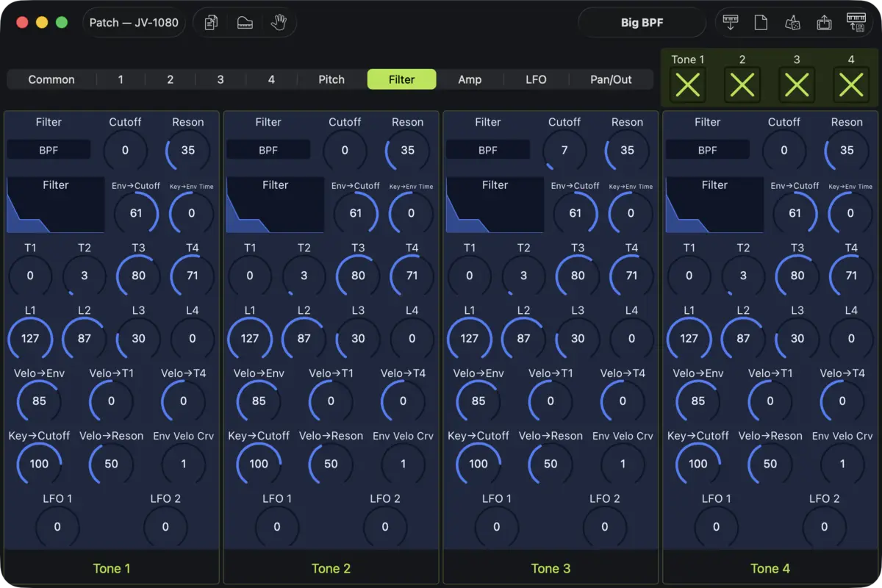Click the Tone 1 Cutoff knob
Screen dimensions: 882x588
point(125,150)
